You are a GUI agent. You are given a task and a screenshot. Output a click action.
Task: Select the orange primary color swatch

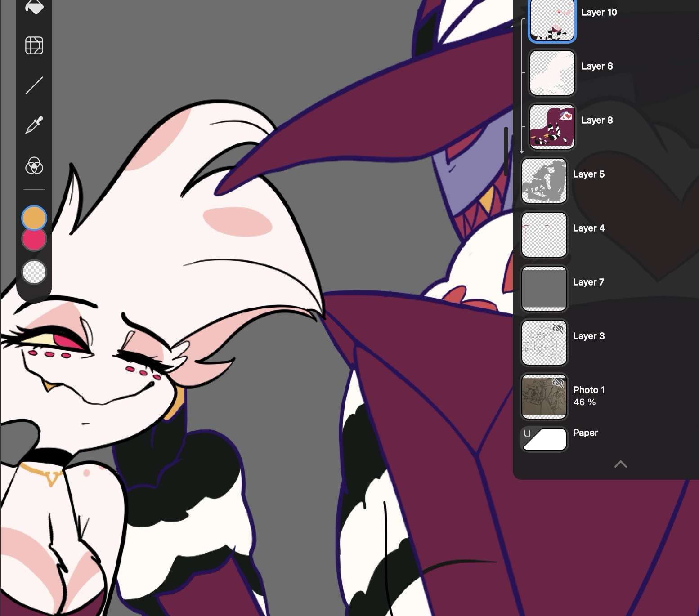coord(34,218)
